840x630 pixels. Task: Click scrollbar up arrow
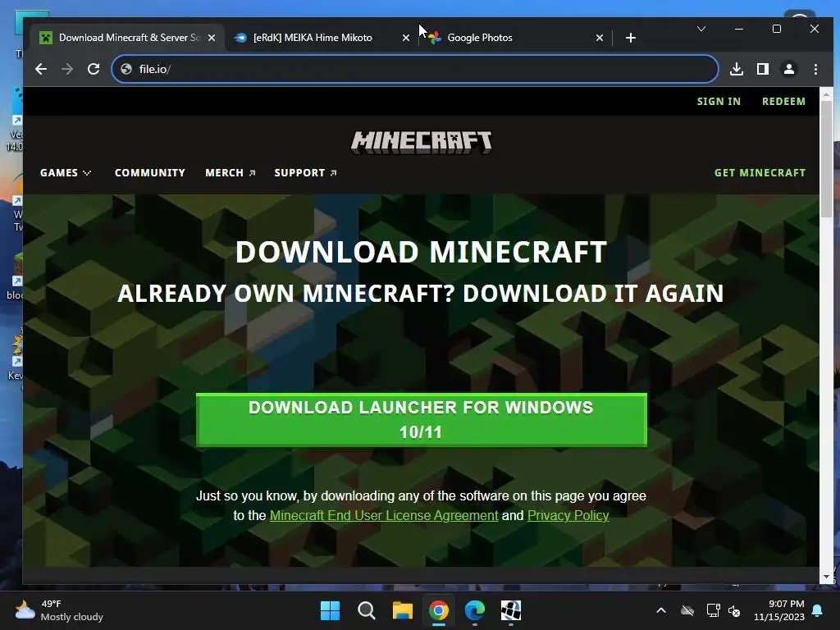pos(826,94)
